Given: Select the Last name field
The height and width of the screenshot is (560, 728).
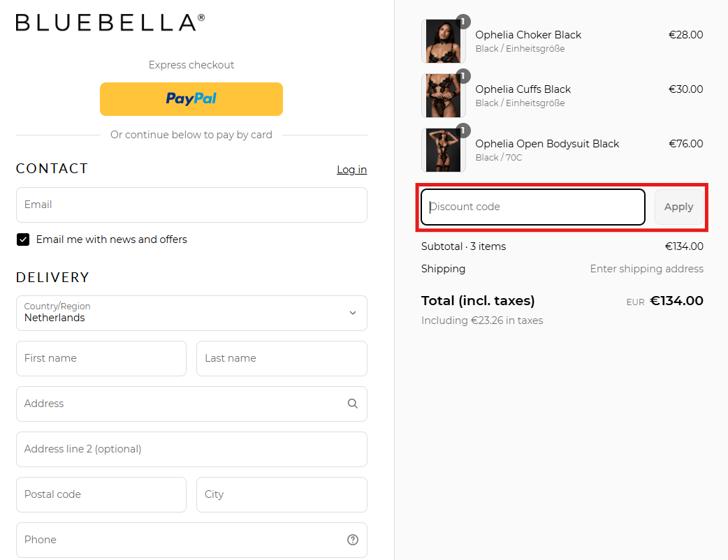Looking at the screenshot, I should pos(281,358).
